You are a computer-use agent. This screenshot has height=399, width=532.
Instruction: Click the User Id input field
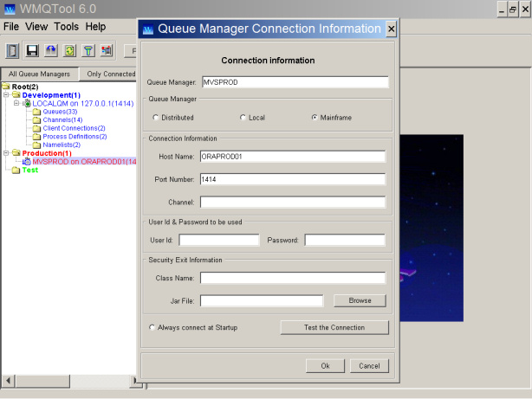(219, 240)
